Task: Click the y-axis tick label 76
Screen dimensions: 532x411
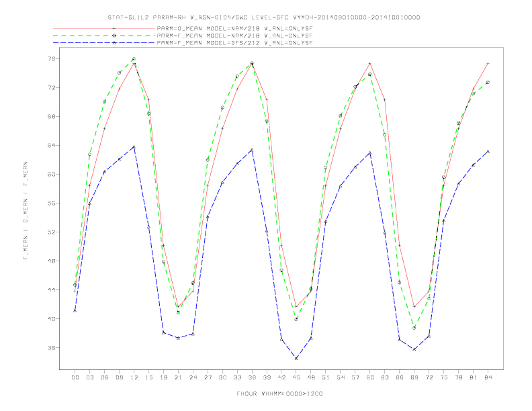Action: [51, 58]
